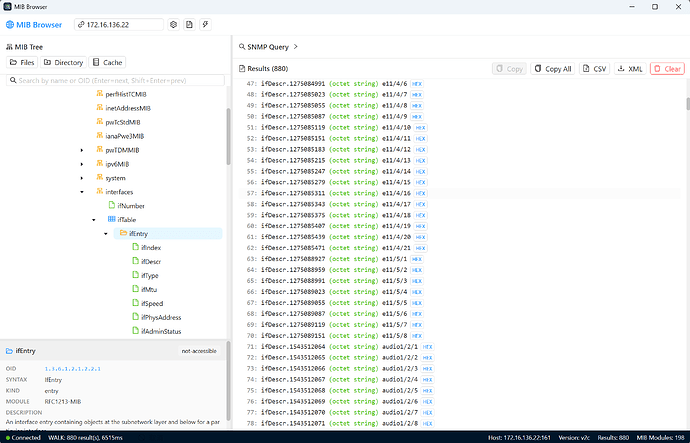Click the lightning bolt toolbar icon
Screen dimensions: 690x443
point(206,25)
